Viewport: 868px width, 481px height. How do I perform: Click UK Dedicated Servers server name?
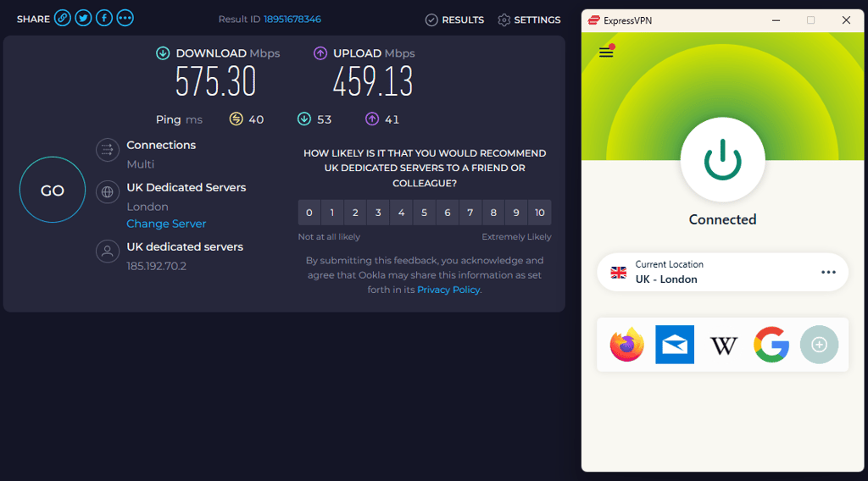coord(186,187)
